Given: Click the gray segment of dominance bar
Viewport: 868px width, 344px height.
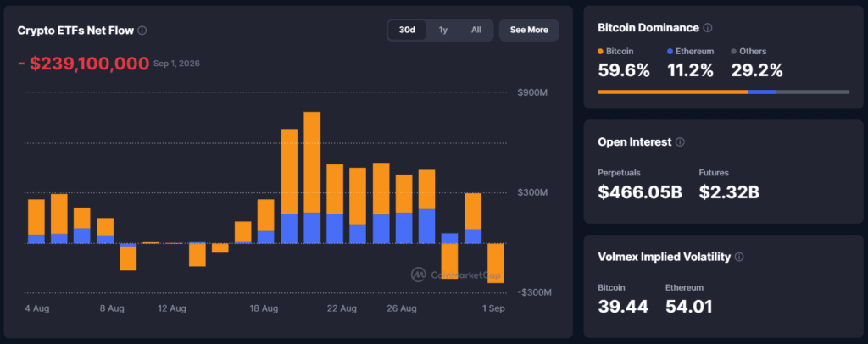Looking at the screenshot, I should [813, 92].
